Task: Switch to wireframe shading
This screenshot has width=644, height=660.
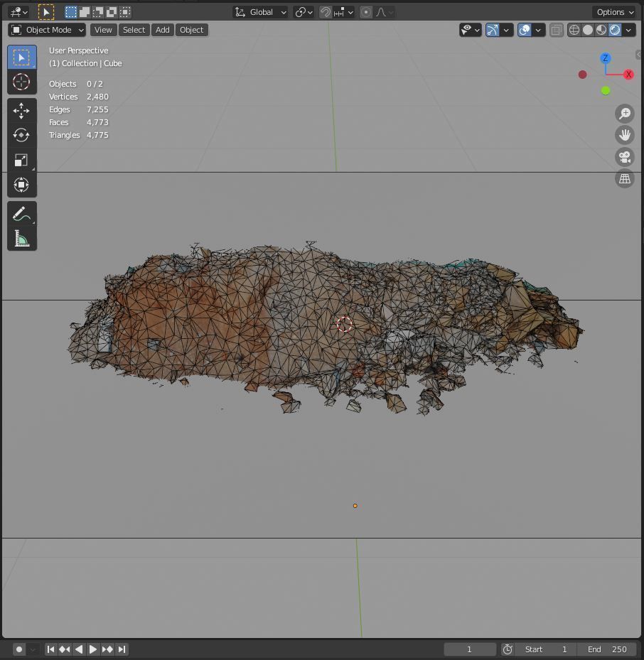Action: [x=574, y=30]
